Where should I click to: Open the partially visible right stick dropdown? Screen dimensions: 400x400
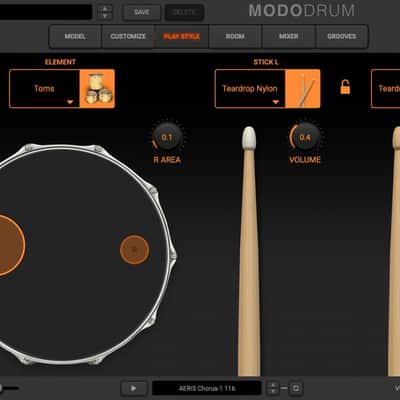point(386,89)
